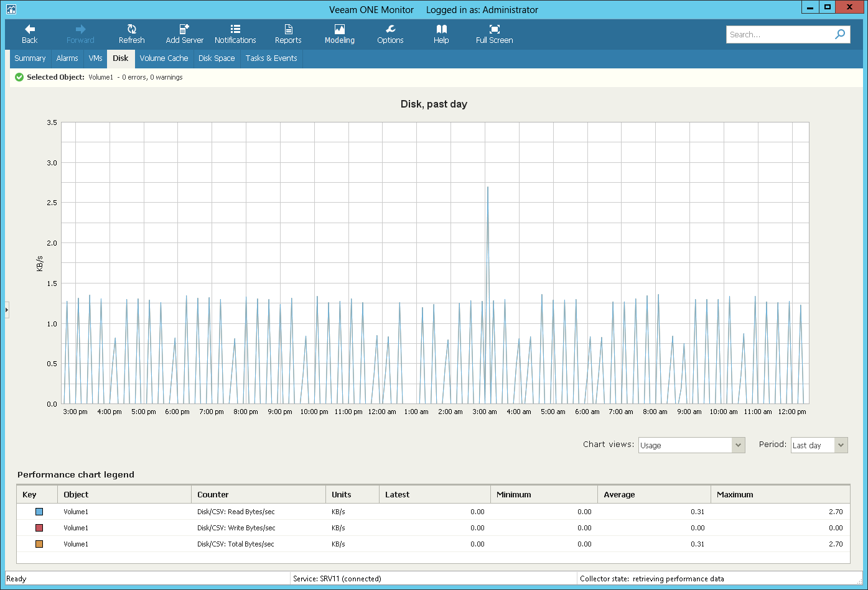Open the Chart views Usage dropdown
Screen dimensions: 868x590
pos(691,445)
